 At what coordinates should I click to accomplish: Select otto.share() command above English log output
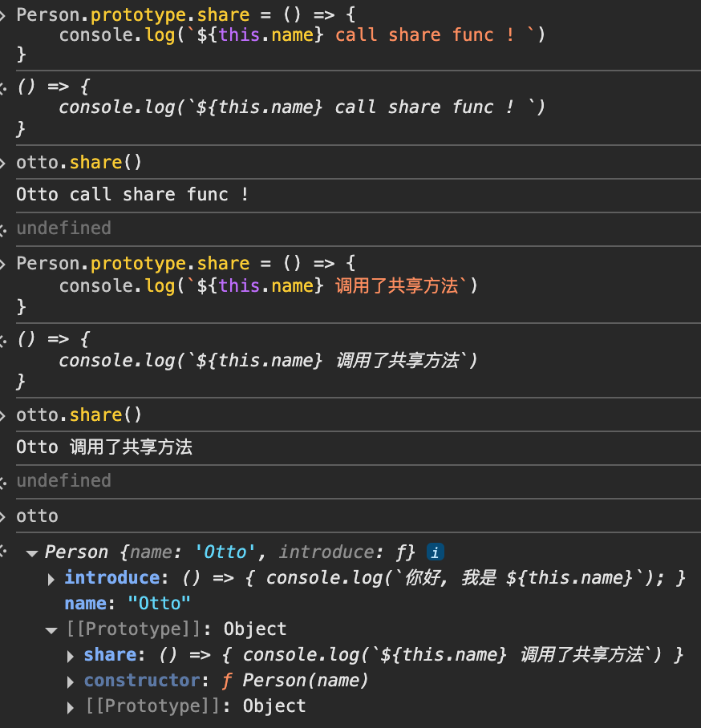click(79, 162)
